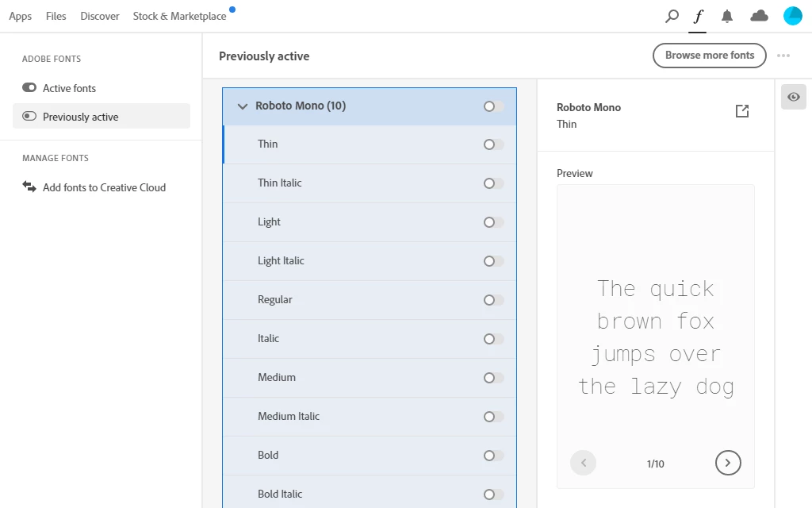Show previous font preview arrow
This screenshot has width=812, height=508.
point(583,463)
